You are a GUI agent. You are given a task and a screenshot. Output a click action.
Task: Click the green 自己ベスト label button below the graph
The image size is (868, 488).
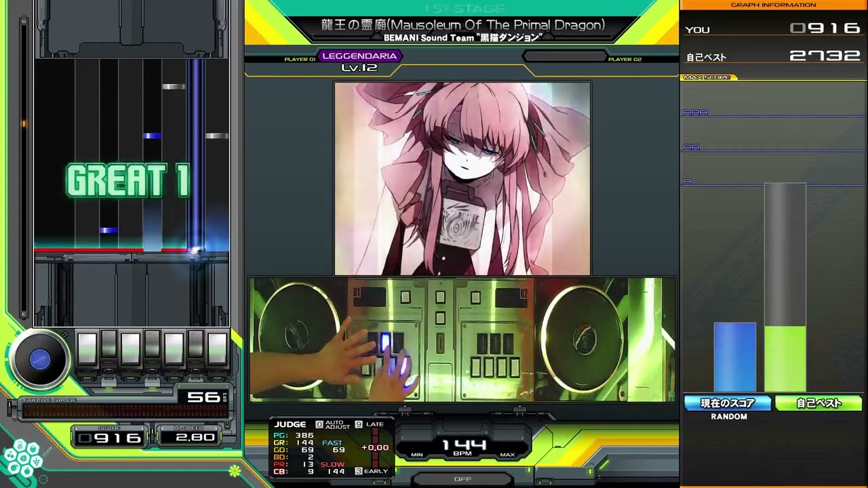click(818, 403)
